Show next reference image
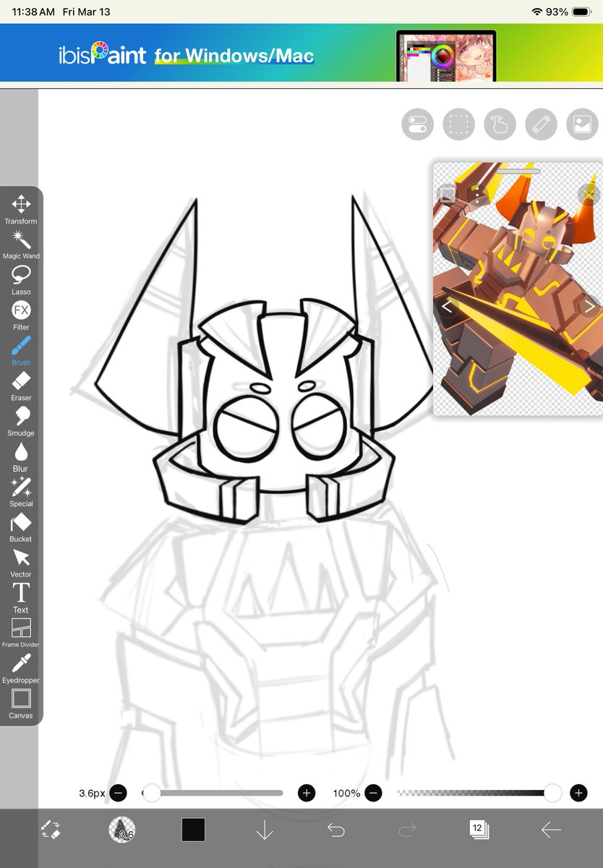 (589, 307)
